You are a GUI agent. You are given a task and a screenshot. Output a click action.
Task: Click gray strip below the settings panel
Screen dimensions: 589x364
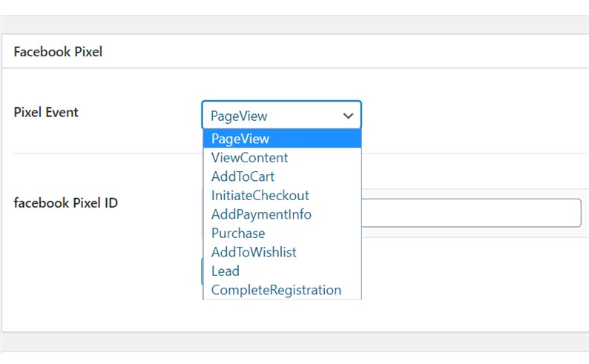pos(297,342)
